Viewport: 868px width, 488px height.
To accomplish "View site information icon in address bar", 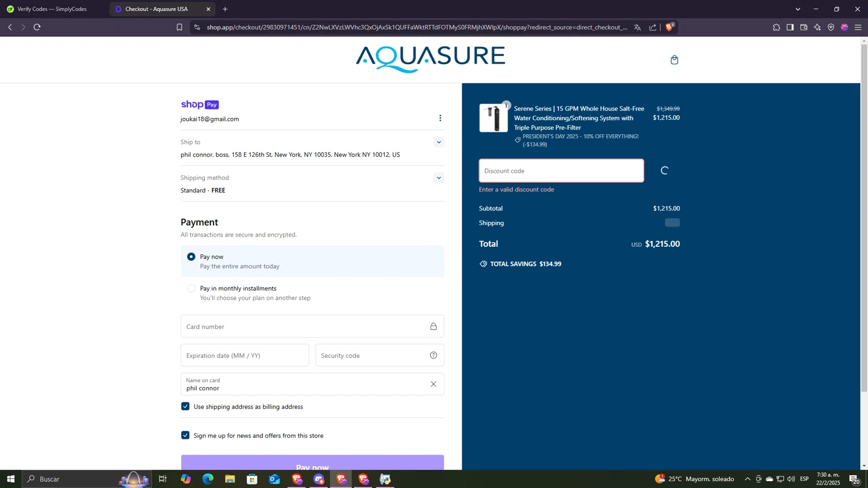I will tap(197, 27).
